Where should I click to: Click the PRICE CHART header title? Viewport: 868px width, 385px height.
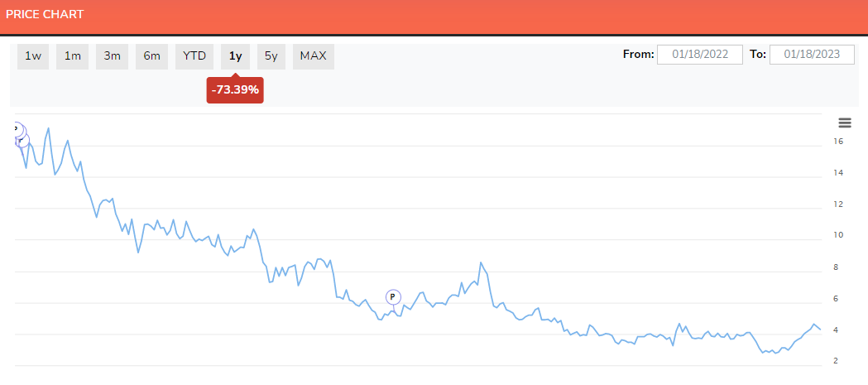[45, 15]
